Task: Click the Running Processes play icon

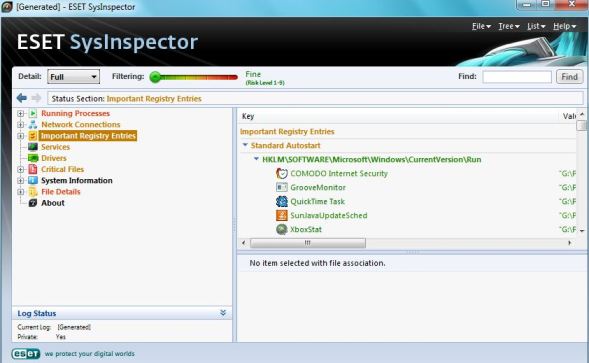Action: click(33, 113)
